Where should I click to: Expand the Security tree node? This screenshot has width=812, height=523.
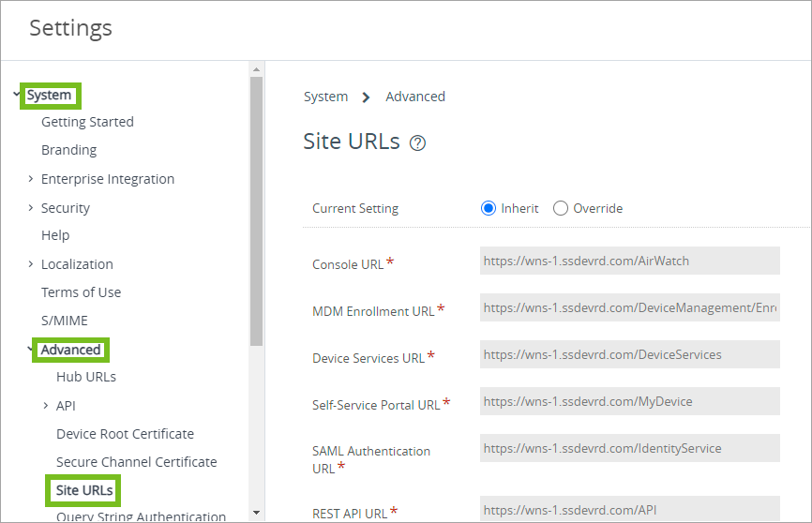[31, 208]
